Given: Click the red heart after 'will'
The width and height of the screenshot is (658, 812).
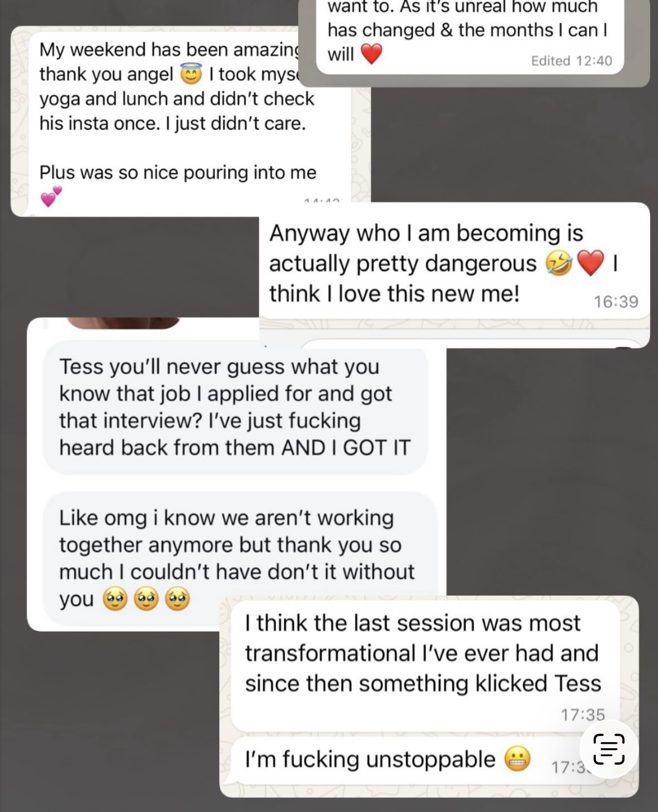Looking at the screenshot, I should [371, 54].
